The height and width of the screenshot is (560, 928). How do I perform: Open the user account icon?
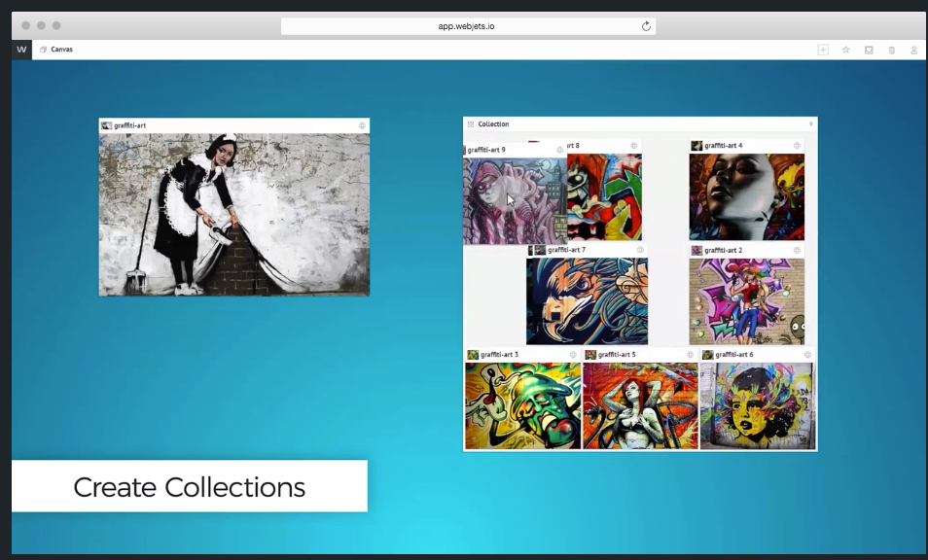coord(913,50)
